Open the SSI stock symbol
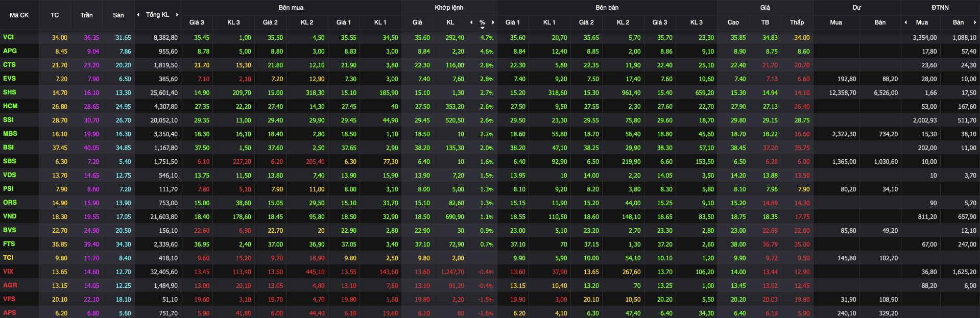This screenshot has height=318, width=980. point(8,120)
